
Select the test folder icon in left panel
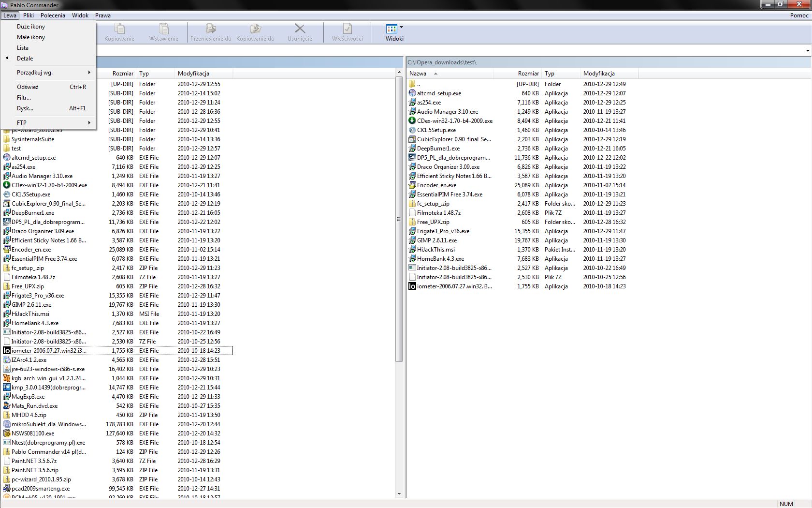(x=7, y=149)
